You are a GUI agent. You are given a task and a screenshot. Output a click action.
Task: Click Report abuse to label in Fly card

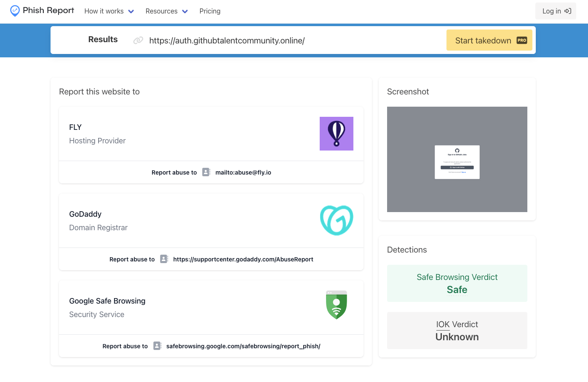(174, 172)
